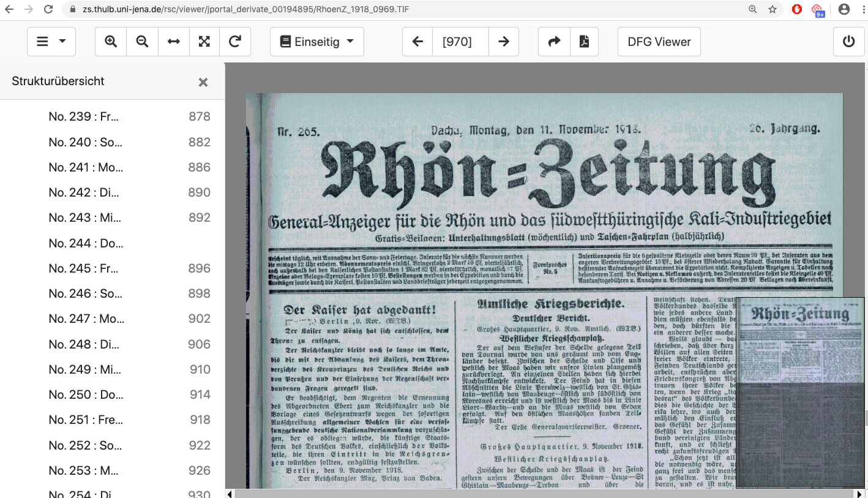Go forward with the browser forward arrow
This screenshot has height=498, width=868.
click(x=29, y=9)
